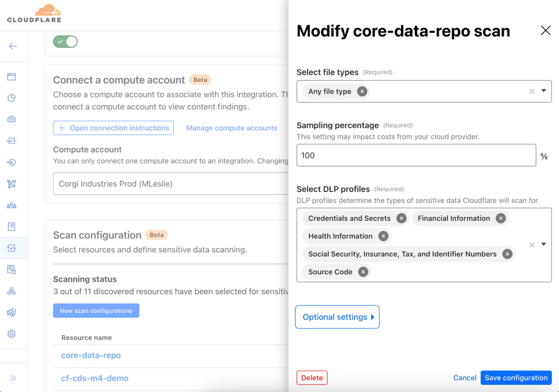
Task: Click Save configuration button
Action: click(x=516, y=378)
